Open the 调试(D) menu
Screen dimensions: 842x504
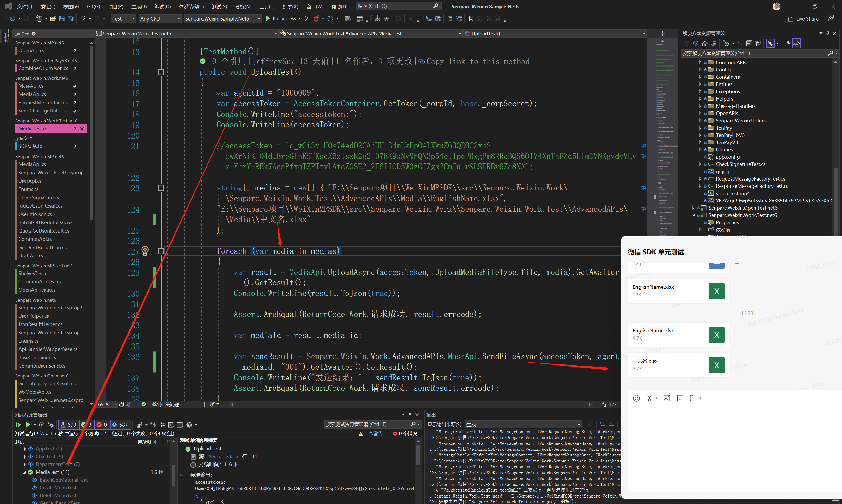163,6
